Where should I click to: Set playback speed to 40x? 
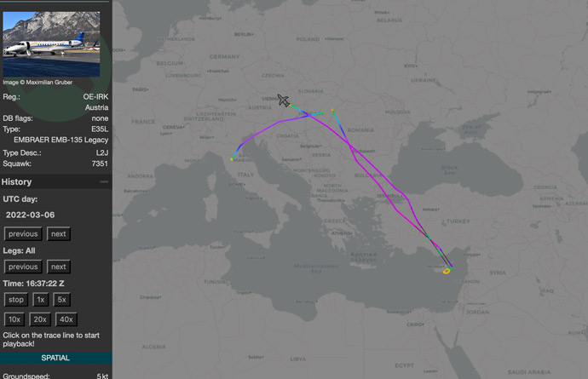pos(66,319)
